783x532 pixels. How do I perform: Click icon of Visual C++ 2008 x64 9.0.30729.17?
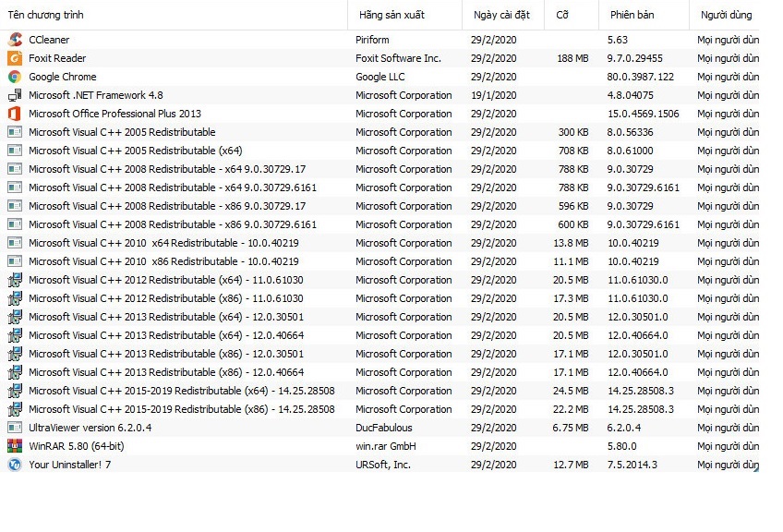coord(15,169)
